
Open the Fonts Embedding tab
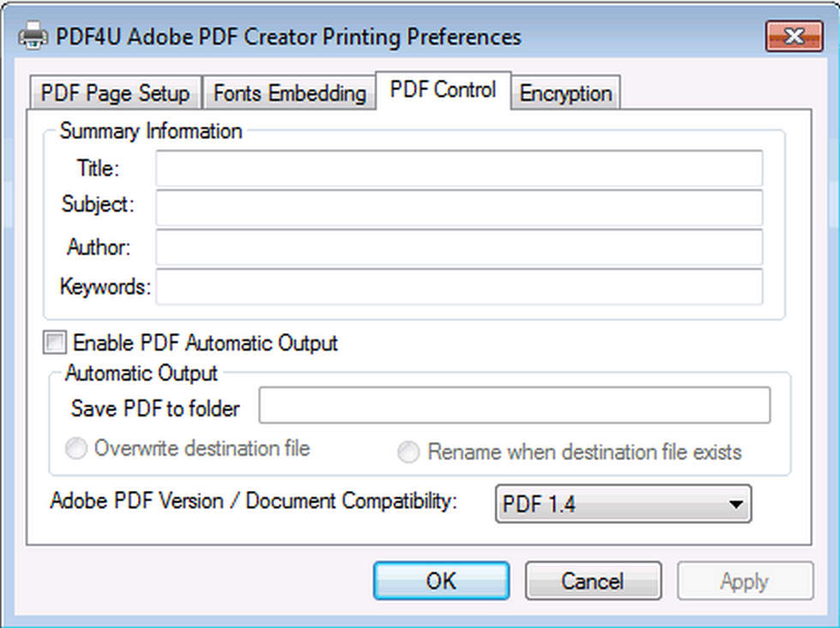[290, 93]
